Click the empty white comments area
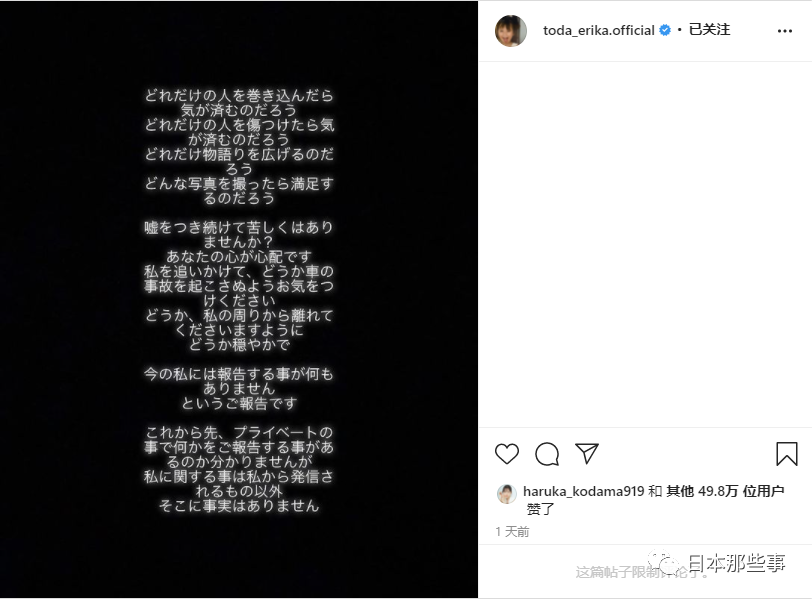 645,243
